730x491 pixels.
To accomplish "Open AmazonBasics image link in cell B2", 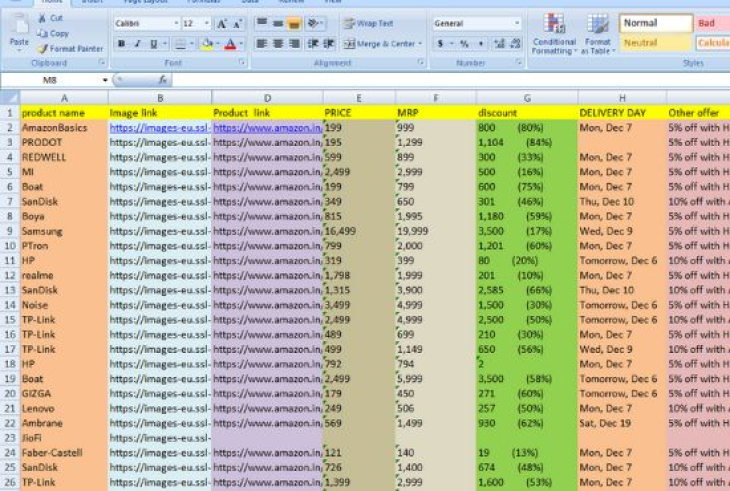I will pos(158,128).
